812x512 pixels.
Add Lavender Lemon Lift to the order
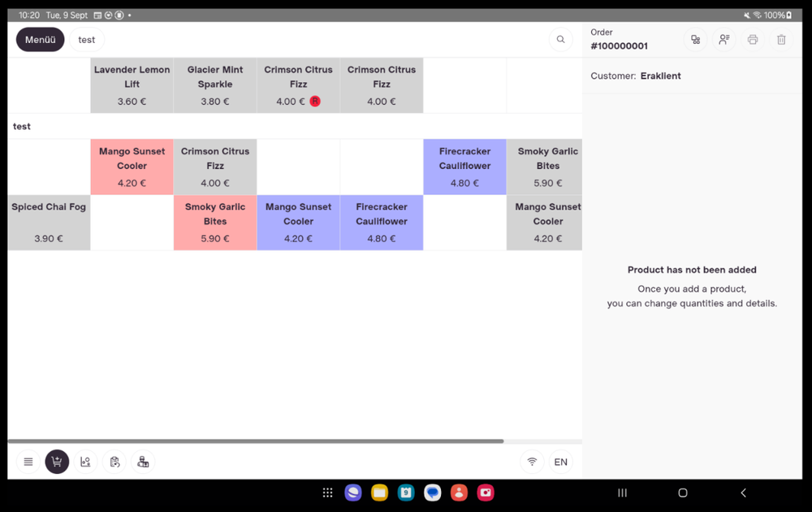[132, 85]
